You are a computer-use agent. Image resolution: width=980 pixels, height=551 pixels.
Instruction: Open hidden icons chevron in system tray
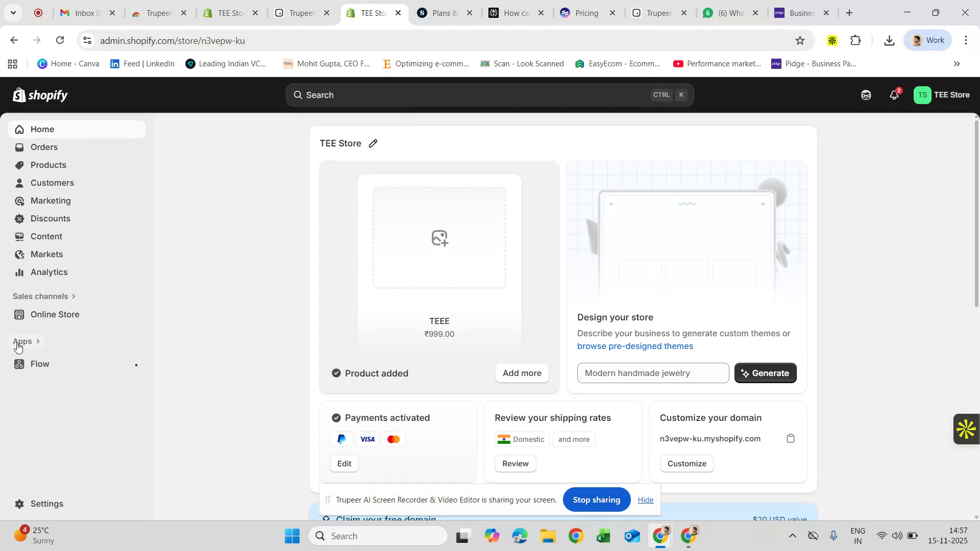pyautogui.click(x=793, y=536)
